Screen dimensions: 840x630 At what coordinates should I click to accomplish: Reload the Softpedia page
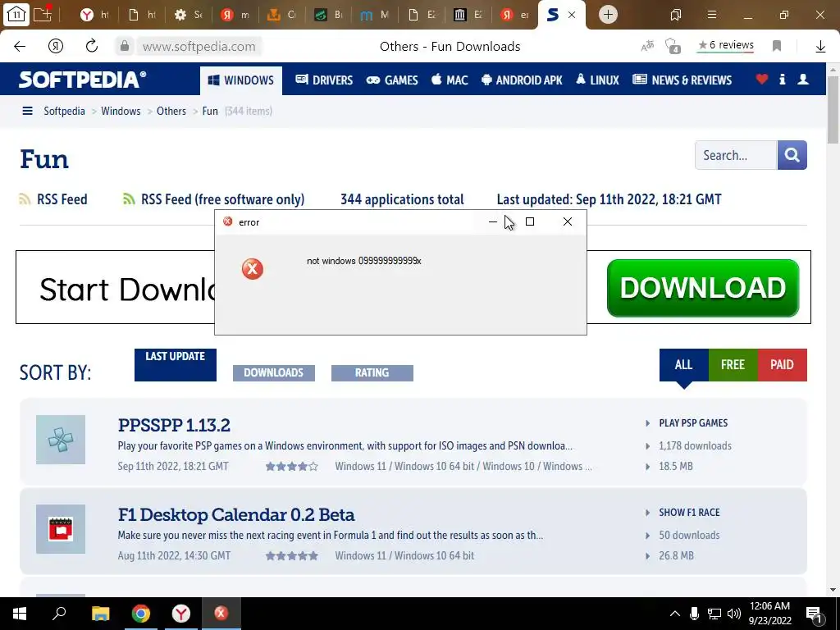click(x=92, y=46)
